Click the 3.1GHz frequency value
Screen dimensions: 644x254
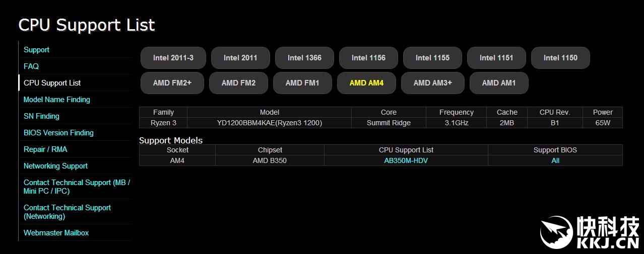(456, 123)
